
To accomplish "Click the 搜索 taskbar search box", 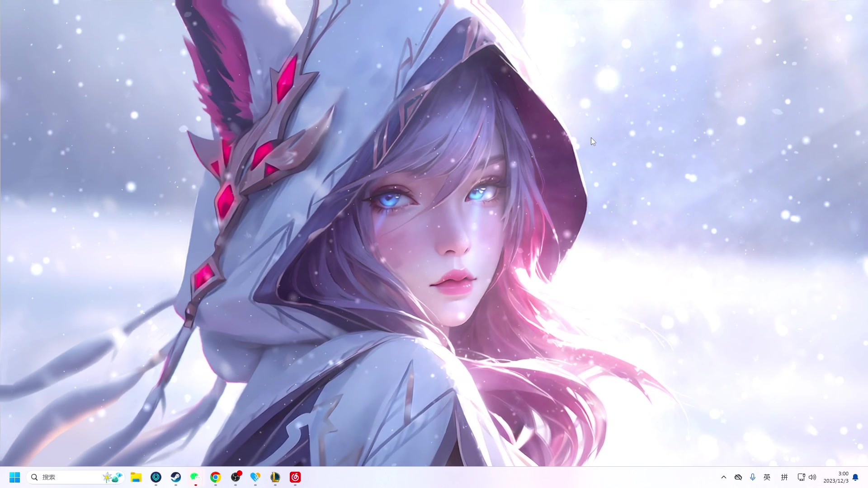I will [x=75, y=477].
